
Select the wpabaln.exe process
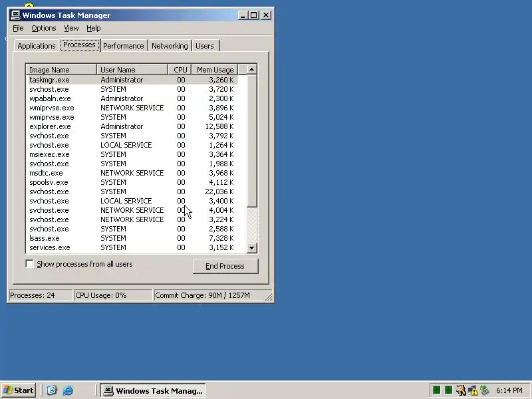point(132,98)
